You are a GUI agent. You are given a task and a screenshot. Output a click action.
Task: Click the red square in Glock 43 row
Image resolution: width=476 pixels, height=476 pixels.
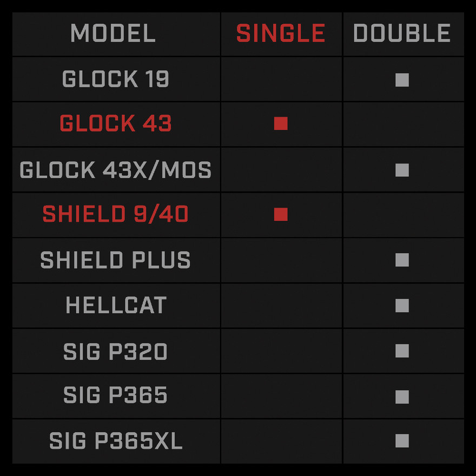click(x=281, y=124)
